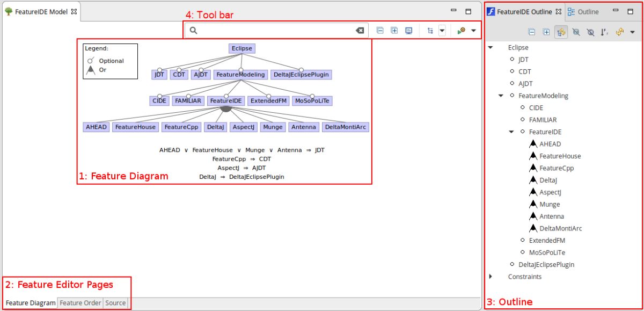Select CDT in the outline tree
Screen dimensions: 644x311
point(525,71)
